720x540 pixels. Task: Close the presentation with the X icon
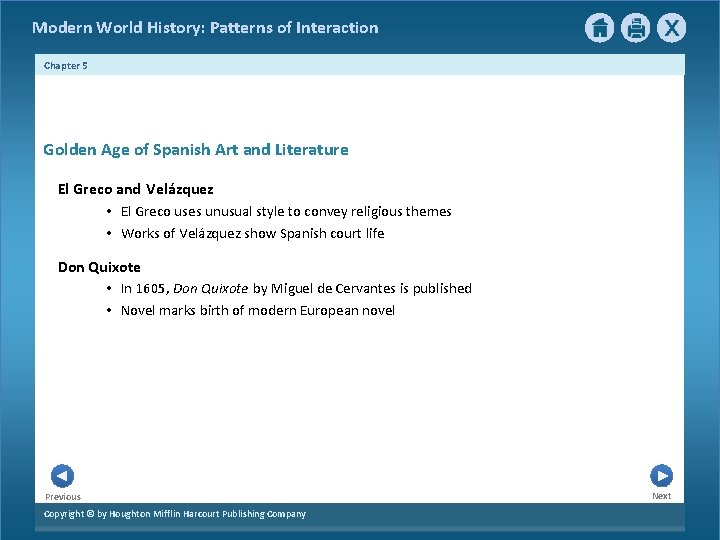671,28
